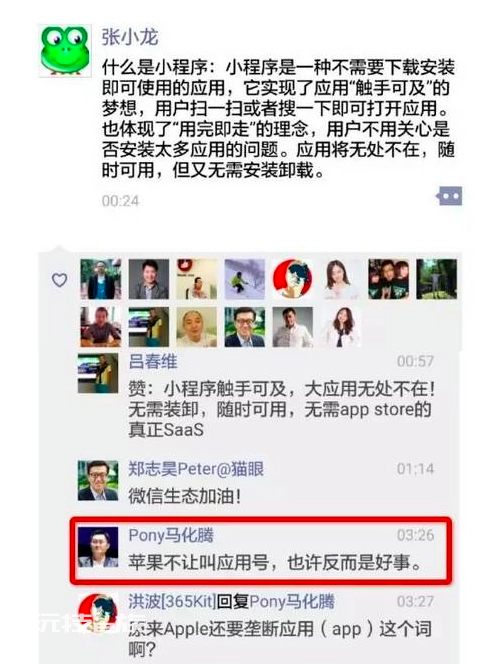Image resolution: width=488 pixels, height=664 pixels.
Task: Open 吕春维 commenter name
Action: click(153, 362)
